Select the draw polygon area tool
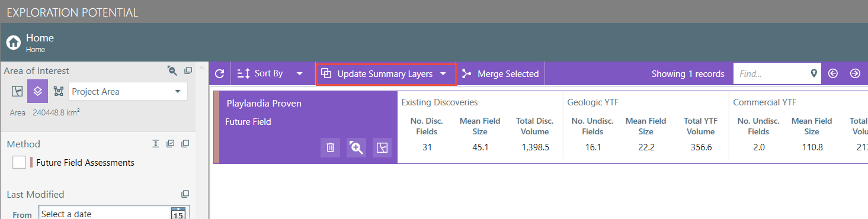Image resolution: width=868 pixels, height=219 pixels. click(17, 91)
